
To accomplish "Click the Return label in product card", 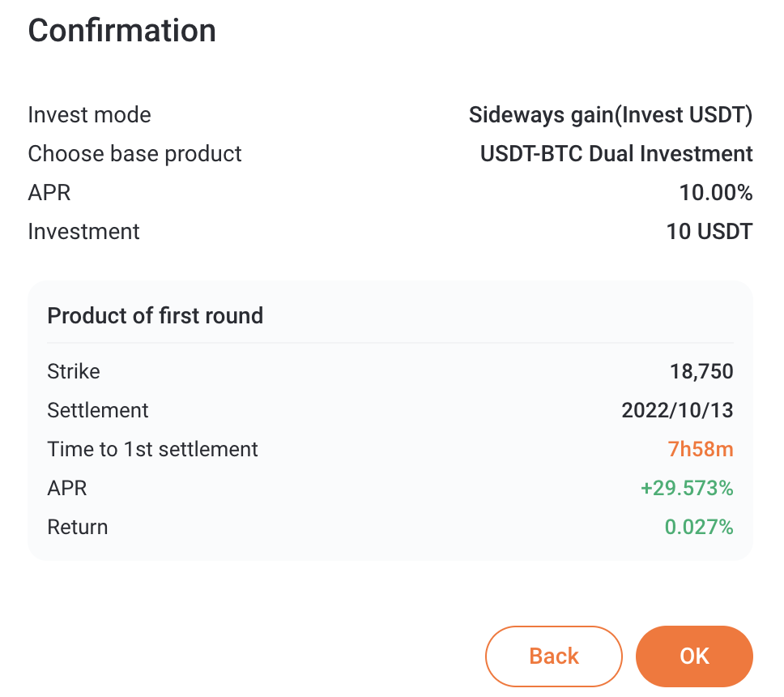I will 78,527.
